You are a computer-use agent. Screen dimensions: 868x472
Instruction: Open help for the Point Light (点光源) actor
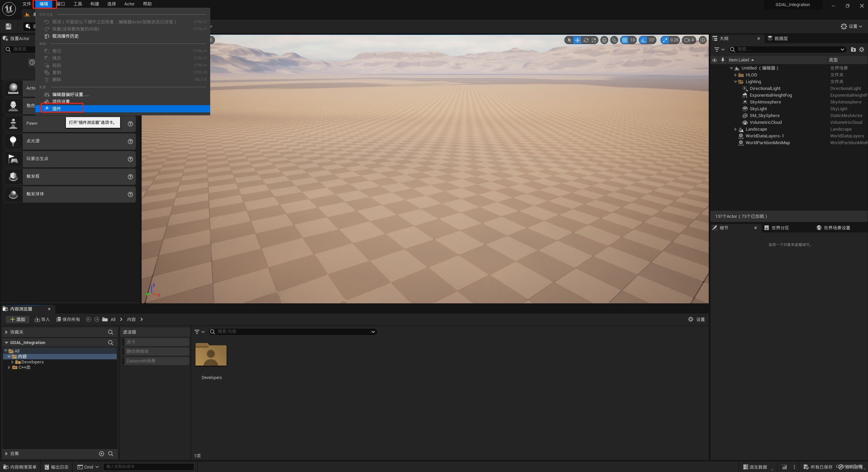coord(130,141)
